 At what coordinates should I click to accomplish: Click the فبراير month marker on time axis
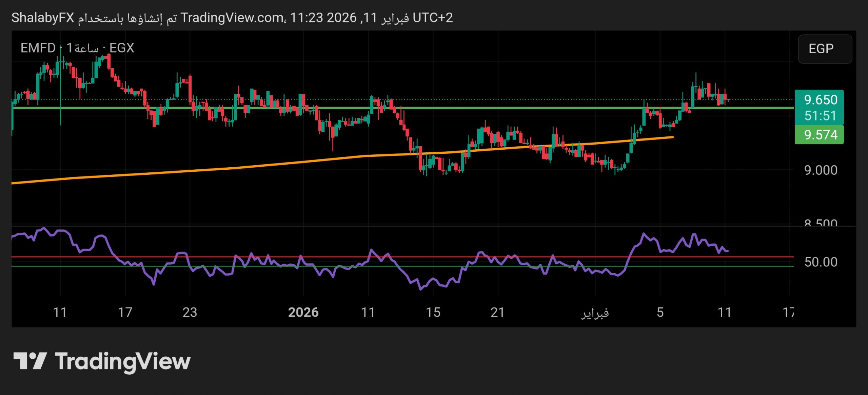point(595,312)
